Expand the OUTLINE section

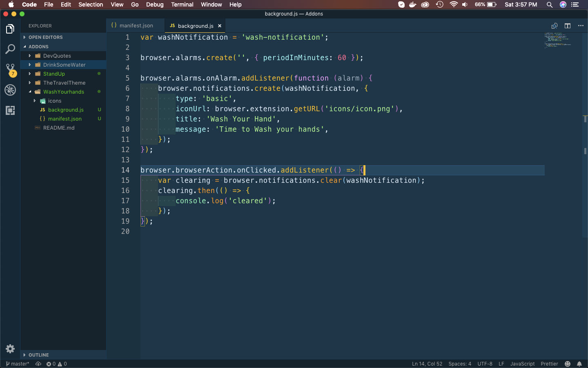[63, 355]
